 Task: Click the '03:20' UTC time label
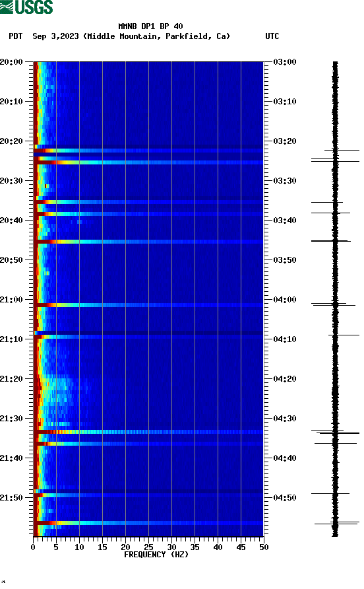[285, 141]
